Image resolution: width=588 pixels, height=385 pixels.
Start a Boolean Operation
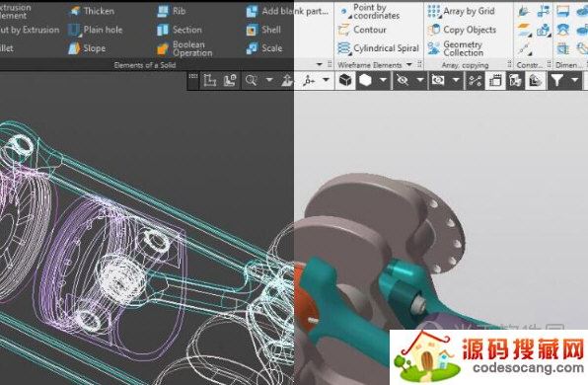click(184, 48)
